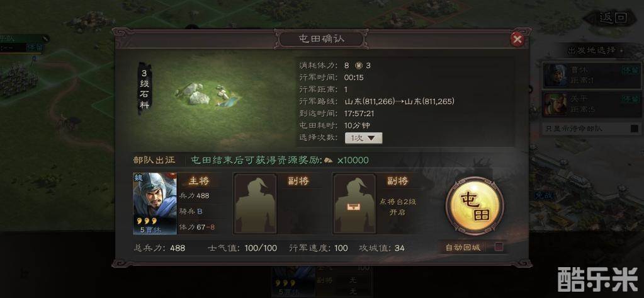The height and width of the screenshot is (298, 644).
Task: Close the 屯田确认 dialog with red X
Action: (517, 40)
